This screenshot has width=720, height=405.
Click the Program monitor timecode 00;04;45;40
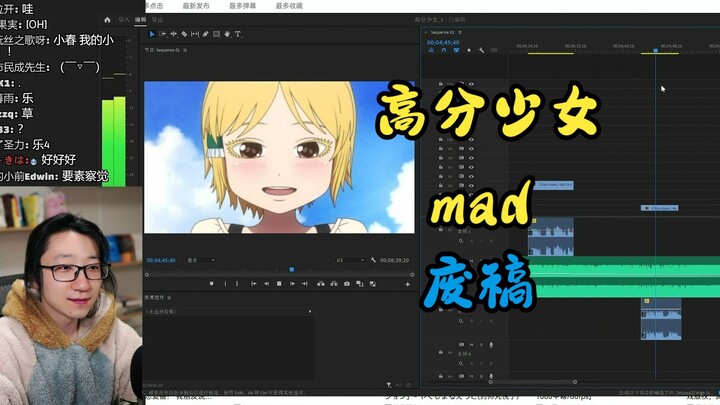click(x=161, y=260)
